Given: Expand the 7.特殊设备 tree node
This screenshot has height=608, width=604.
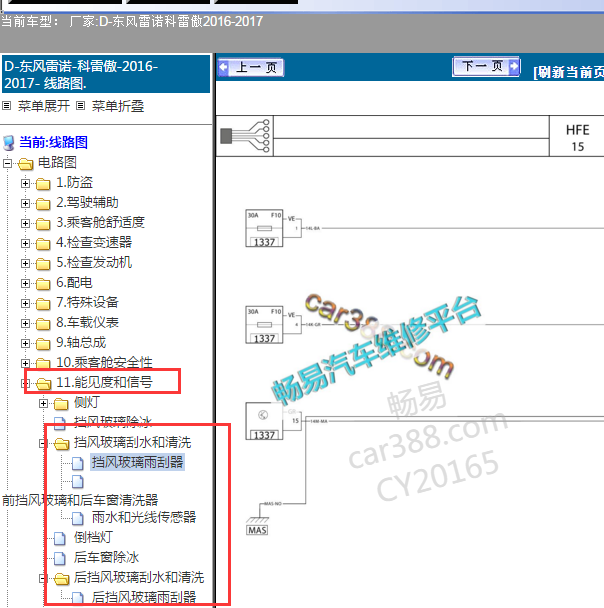Looking at the screenshot, I should tap(25, 303).
